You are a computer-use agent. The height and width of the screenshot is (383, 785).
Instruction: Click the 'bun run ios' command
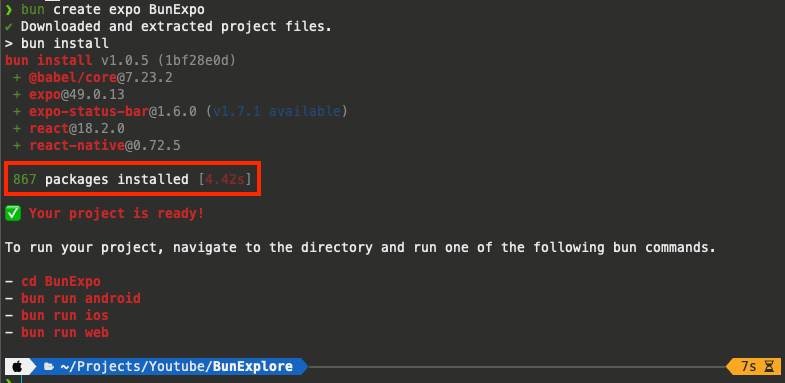tap(65, 315)
